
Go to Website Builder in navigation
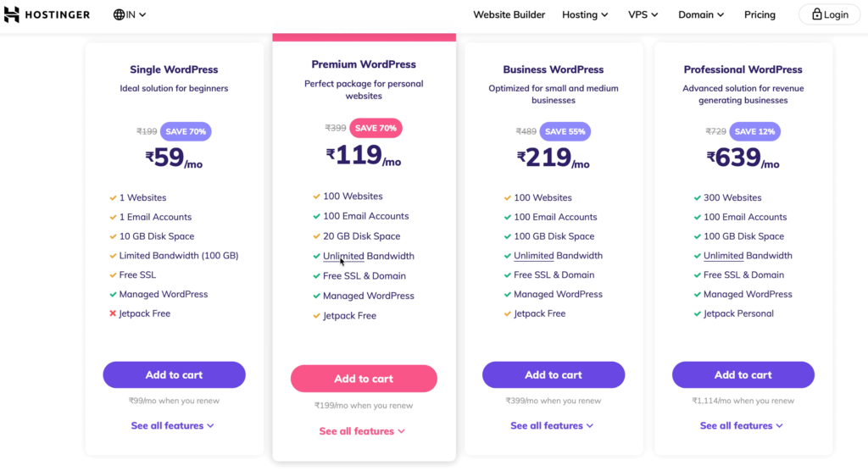coord(509,15)
